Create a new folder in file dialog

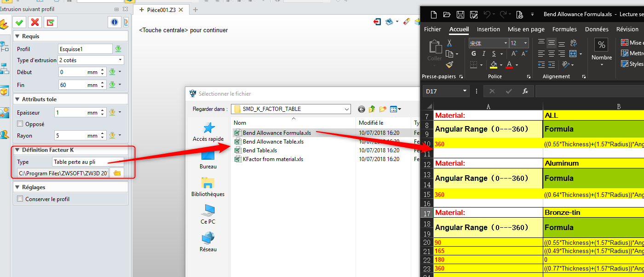coord(383,109)
